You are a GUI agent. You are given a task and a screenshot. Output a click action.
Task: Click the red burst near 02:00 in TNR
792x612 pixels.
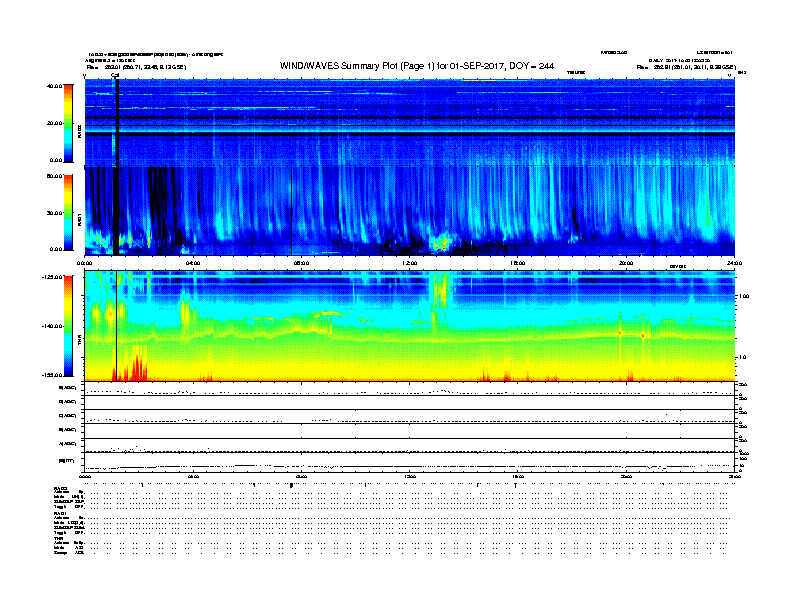pos(137,367)
